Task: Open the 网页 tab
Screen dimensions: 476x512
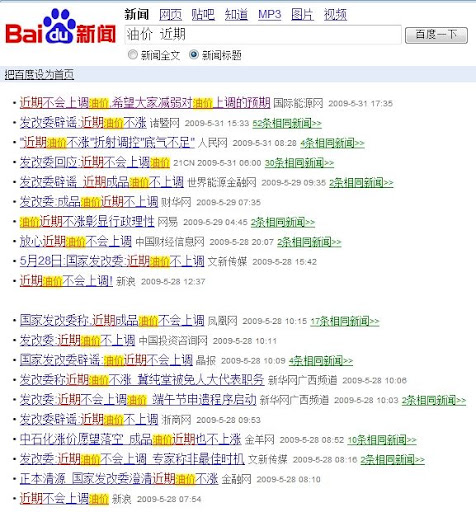Action: pyautogui.click(x=170, y=15)
